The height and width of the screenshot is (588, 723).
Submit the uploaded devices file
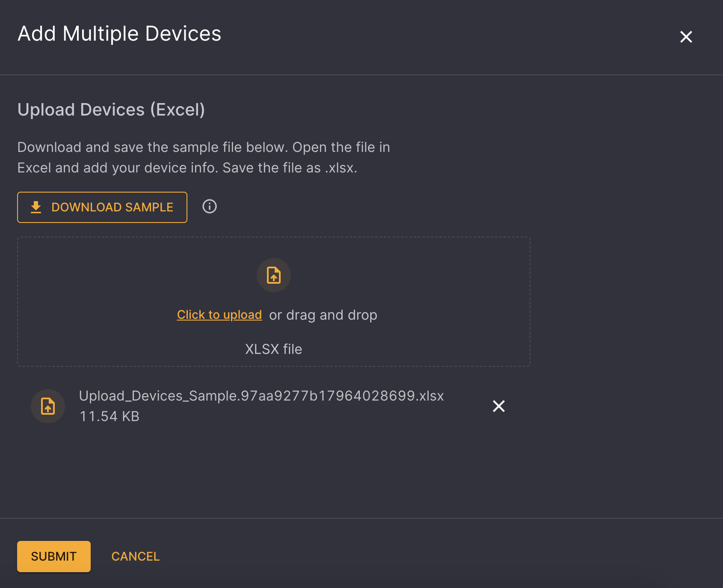54,556
